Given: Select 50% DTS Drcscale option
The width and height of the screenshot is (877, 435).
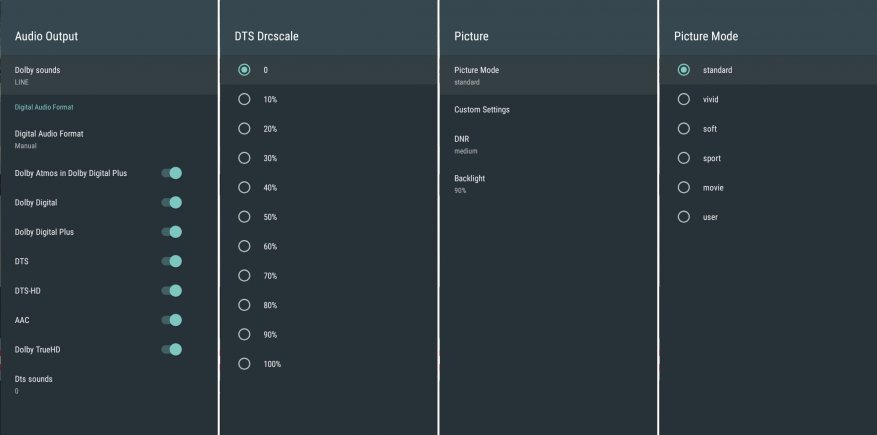Looking at the screenshot, I should (244, 217).
